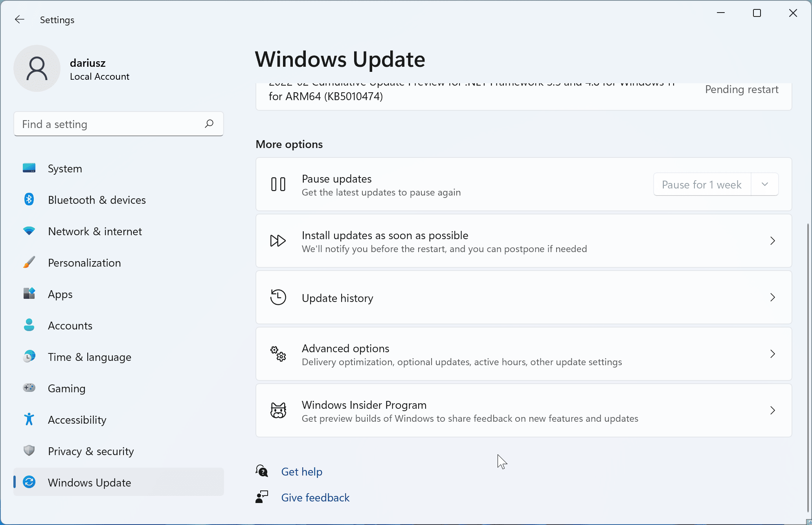Expand Advanced options chevron arrow
812x525 pixels.
coord(773,354)
